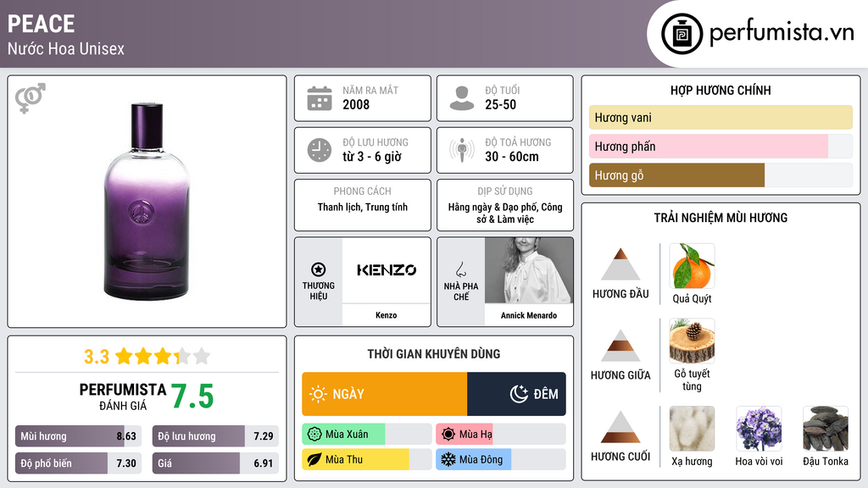868x488 pixels.
Task: Click the release year 2008 value
Action: point(356,104)
